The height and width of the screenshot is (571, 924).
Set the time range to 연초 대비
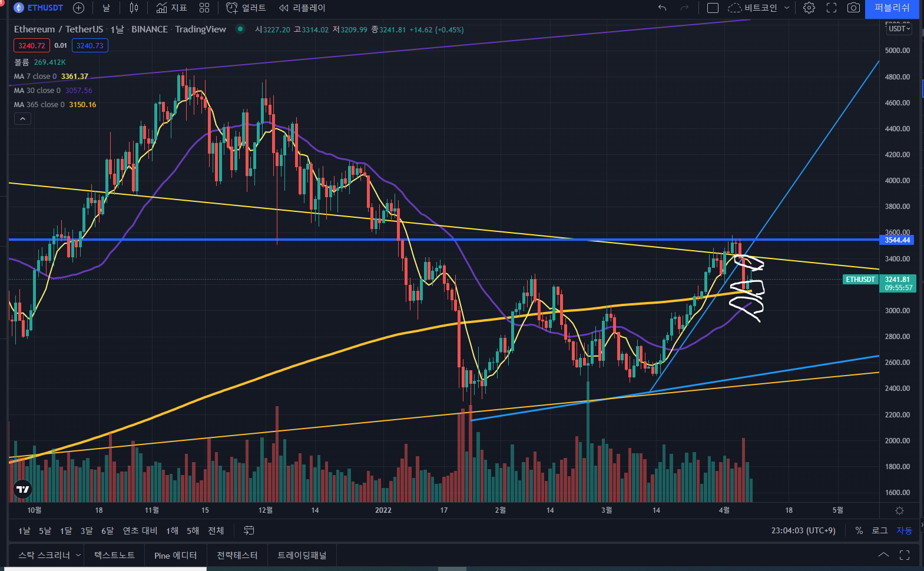pos(140,531)
